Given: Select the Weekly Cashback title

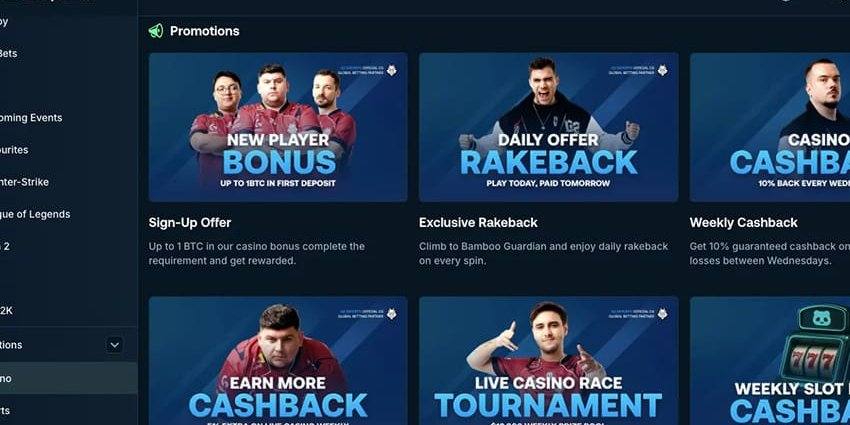Looking at the screenshot, I should (743, 223).
